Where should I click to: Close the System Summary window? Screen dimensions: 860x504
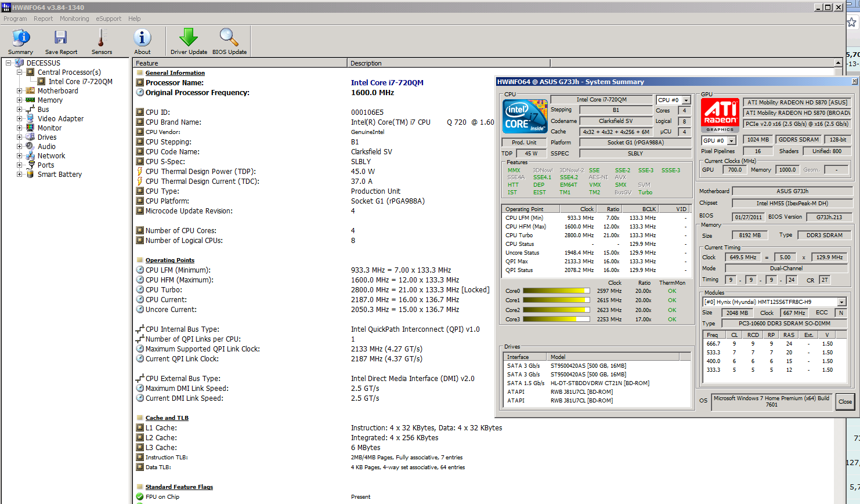854,82
